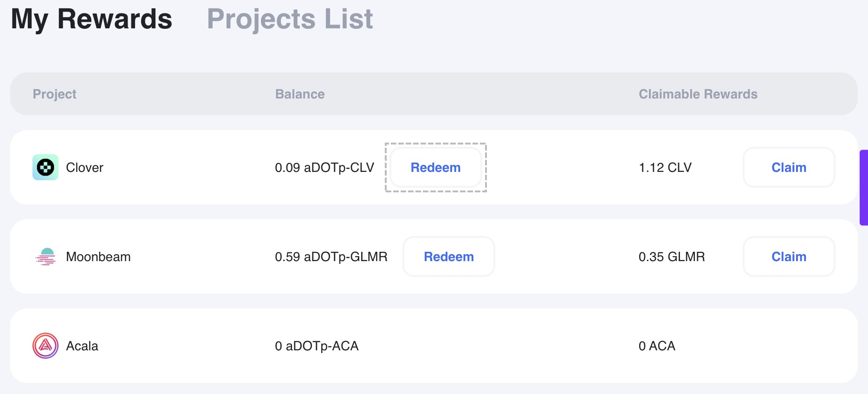Click the purple scrollbar handle on right edge
Screen dimensions: 868x394
[864, 188]
